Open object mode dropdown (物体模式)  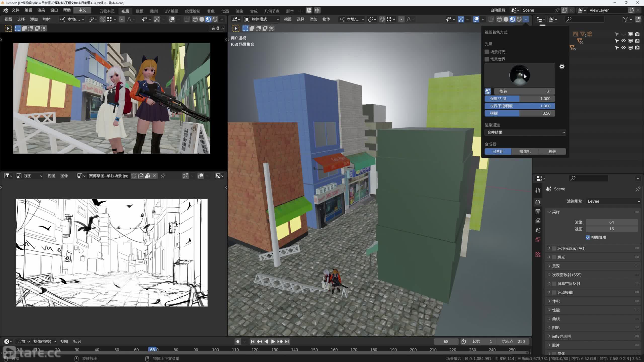[x=262, y=19]
